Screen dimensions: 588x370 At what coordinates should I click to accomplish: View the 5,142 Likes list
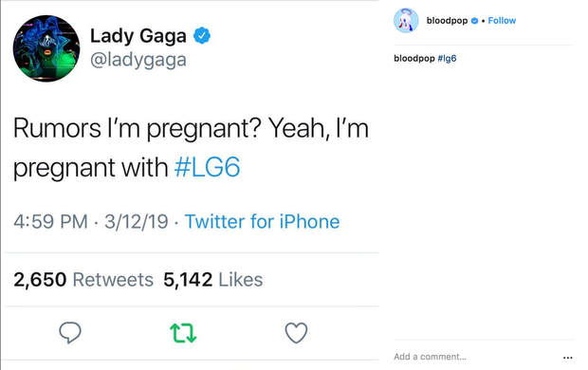point(213,280)
